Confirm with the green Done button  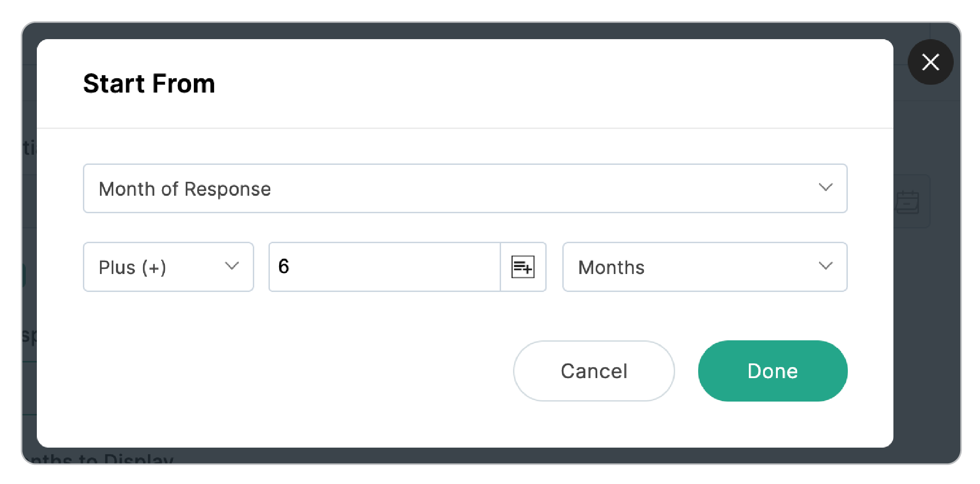pyautogui.click(x=772, y=371)
